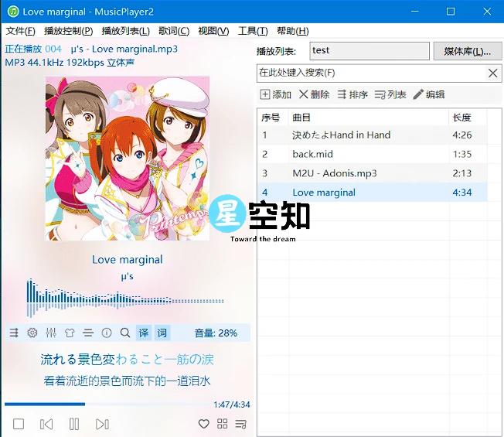This screenshot has width=504, height=437.
Task: Open the 编辑 edit options
Action: 429,94
